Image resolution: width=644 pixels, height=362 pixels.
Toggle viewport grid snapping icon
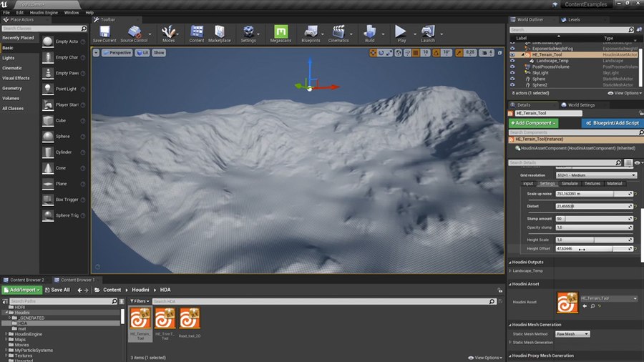[416, 52]
